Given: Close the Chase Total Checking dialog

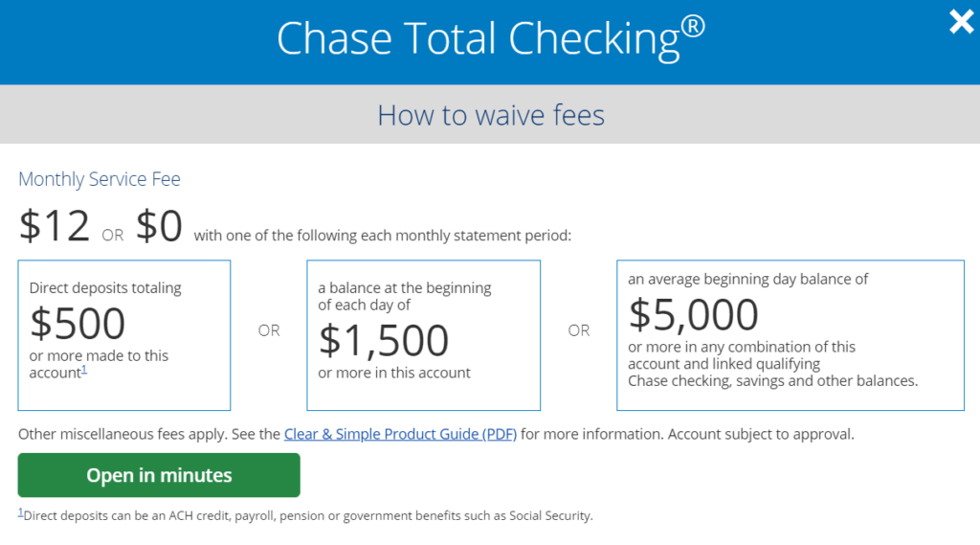Looking at the screenshot, I should [961, 22].
